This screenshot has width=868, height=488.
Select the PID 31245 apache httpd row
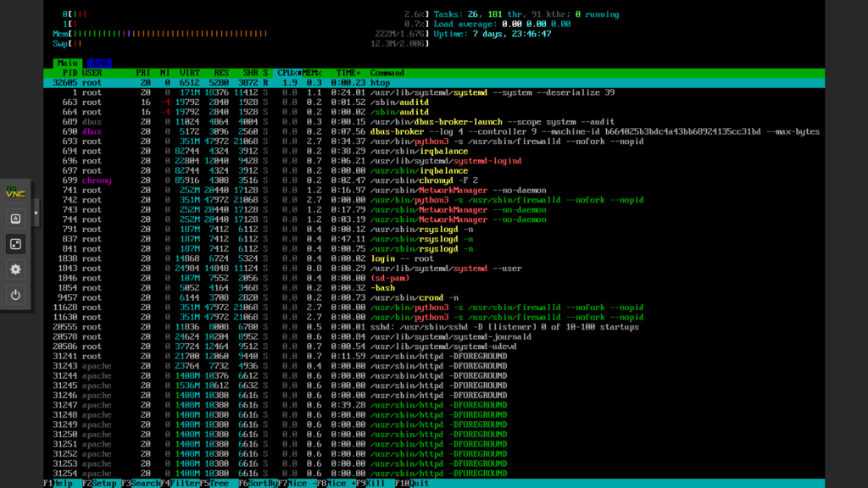[434, 385]
